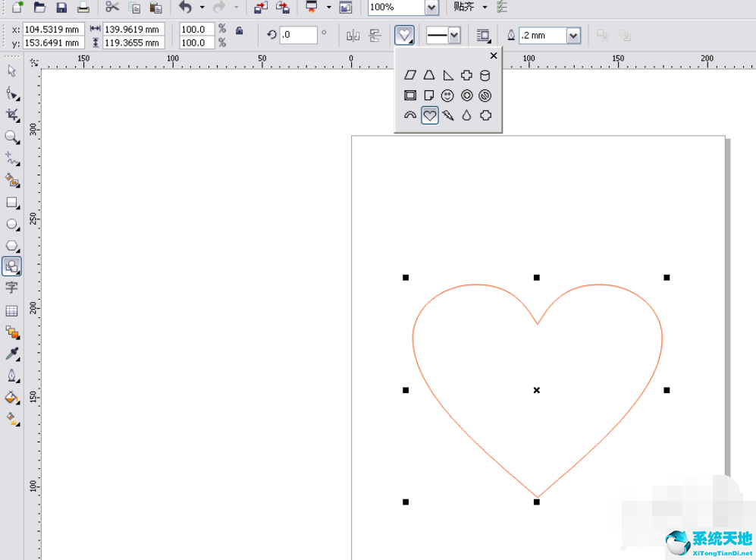756x560 pixels.
Task: Click the Cut scissors icon
Action: tap(112, 8)
